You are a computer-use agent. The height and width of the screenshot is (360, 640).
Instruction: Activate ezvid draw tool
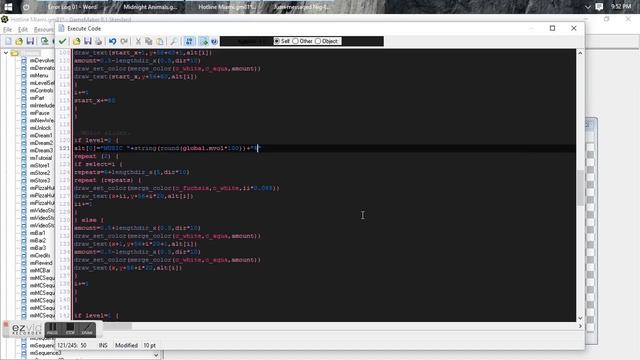click(87, 329)
